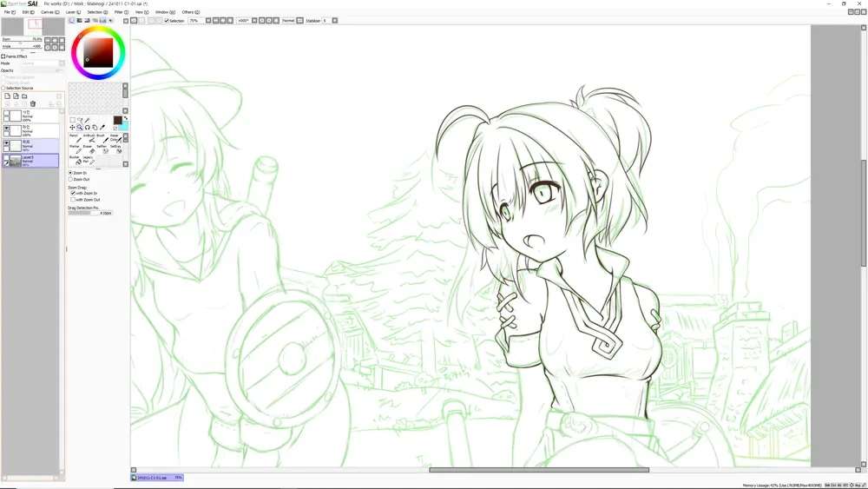
Task: Select the rotate view tool
Action: (x=88, y=128)
